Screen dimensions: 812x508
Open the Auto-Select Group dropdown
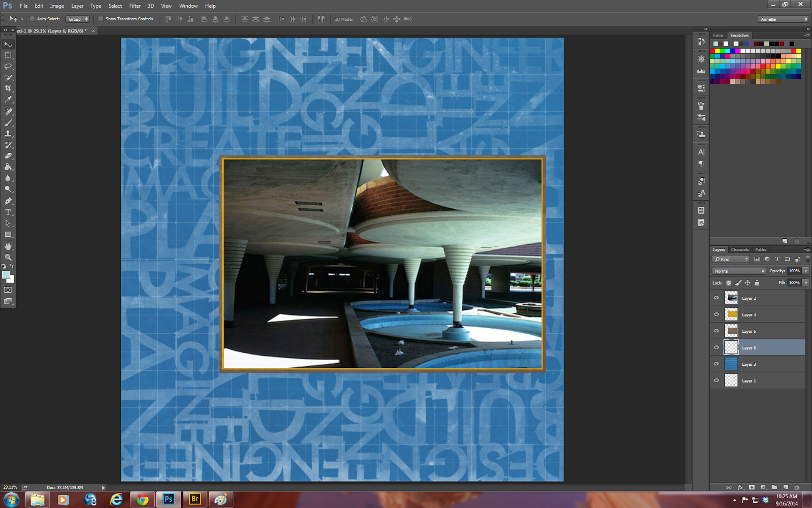pos(78,19)
